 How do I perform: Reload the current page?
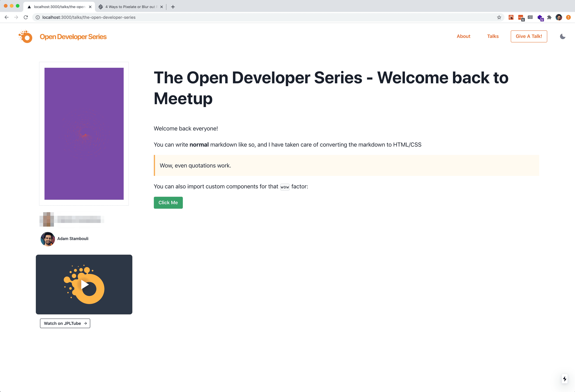[26, 17]
